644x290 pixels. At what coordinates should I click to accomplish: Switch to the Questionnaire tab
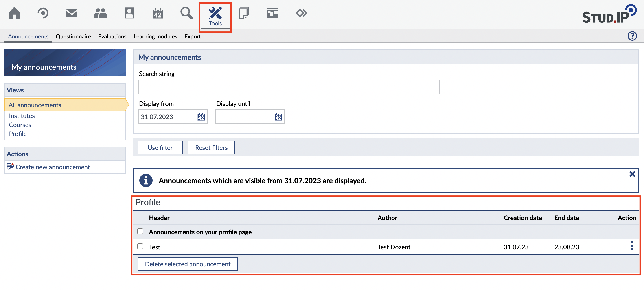point(73,37)
